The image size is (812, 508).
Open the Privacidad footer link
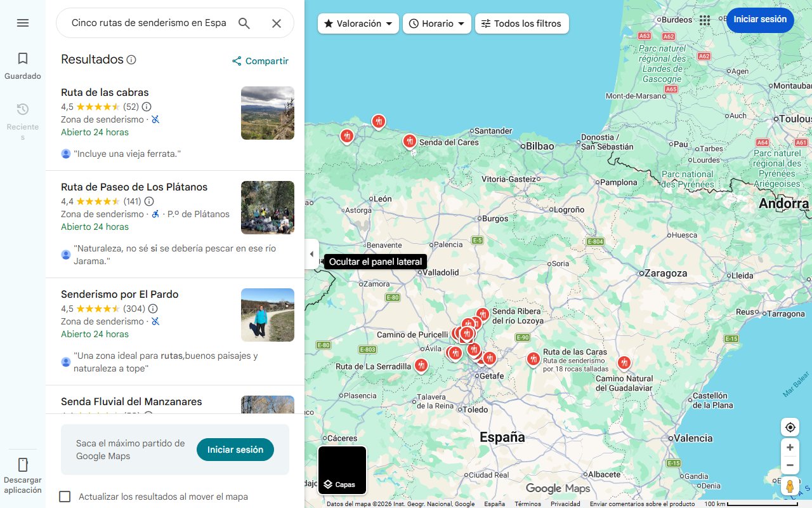coord(566,503)
